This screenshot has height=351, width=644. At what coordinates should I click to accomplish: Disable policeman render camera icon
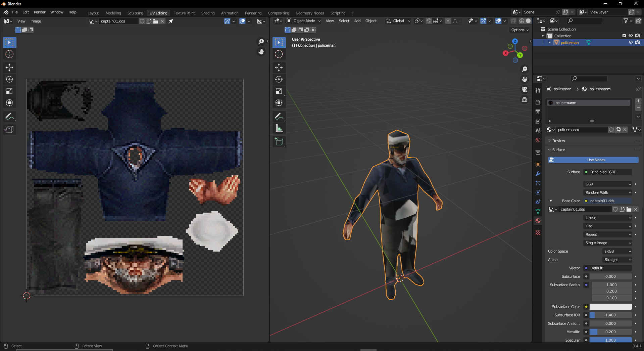click(637, 43)
